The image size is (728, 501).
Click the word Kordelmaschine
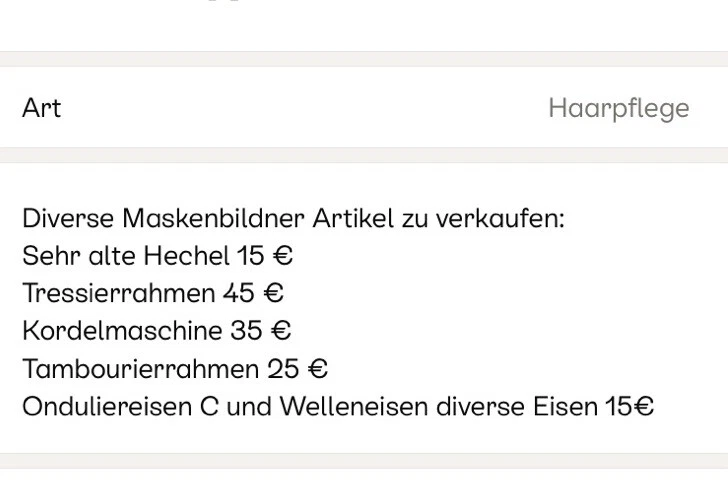click(122, 331)
